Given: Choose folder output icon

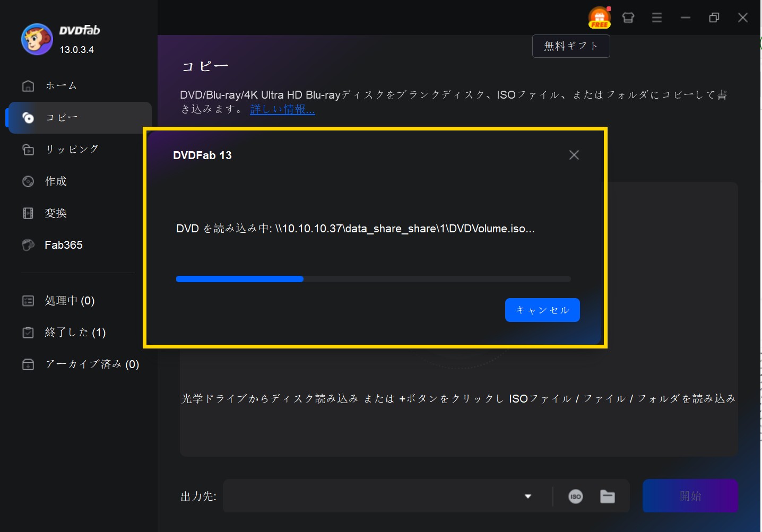Looking at the screenshot, I should click(608, 496).
